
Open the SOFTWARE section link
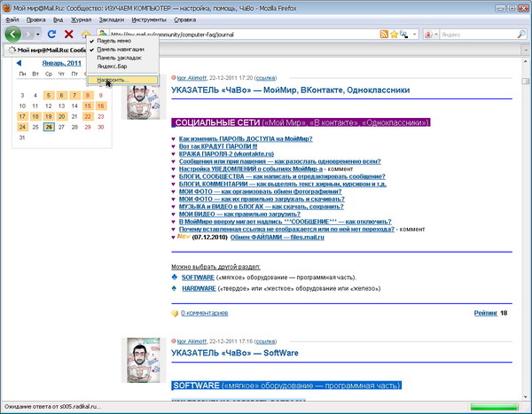pos(198,277)
